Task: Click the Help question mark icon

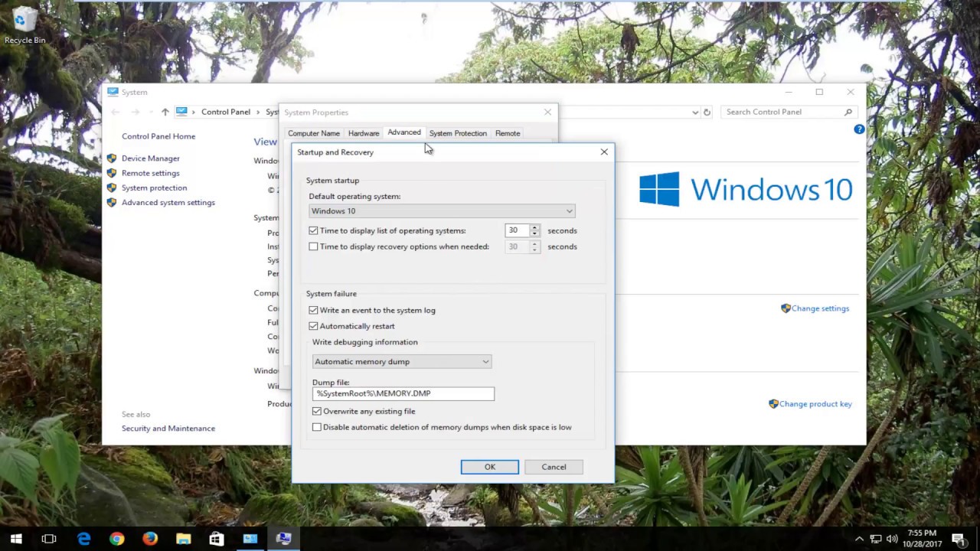Action: (x=859, y=129)
